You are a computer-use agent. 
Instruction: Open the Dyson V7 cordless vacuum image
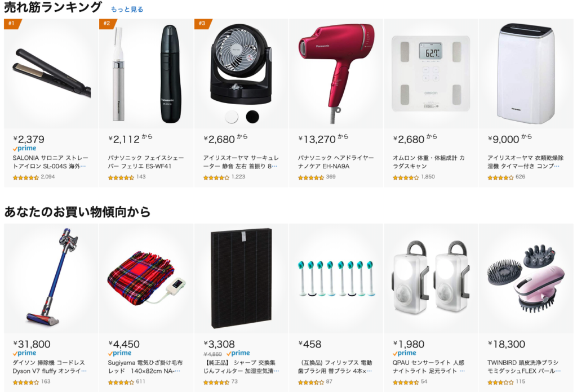click(x=51, y=277)
